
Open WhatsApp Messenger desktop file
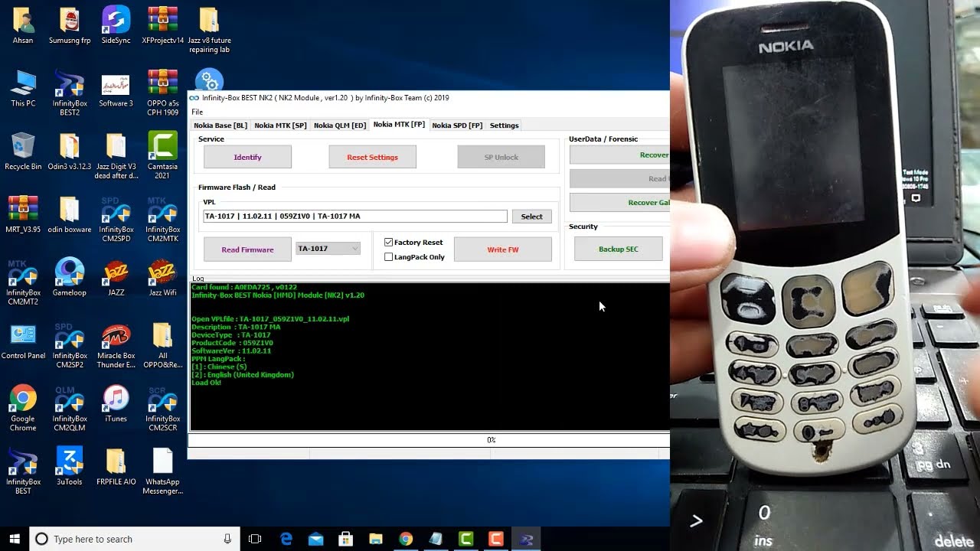162,470
